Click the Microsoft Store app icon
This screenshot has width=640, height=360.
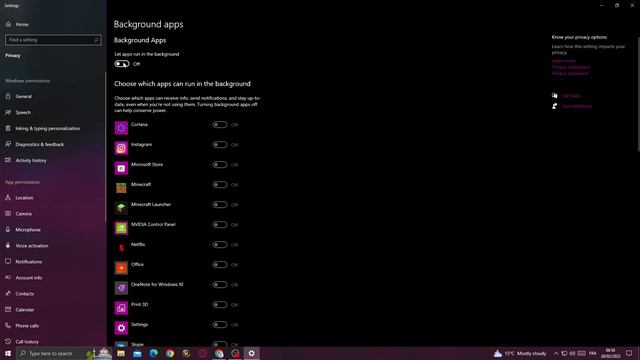pos(121,168)
